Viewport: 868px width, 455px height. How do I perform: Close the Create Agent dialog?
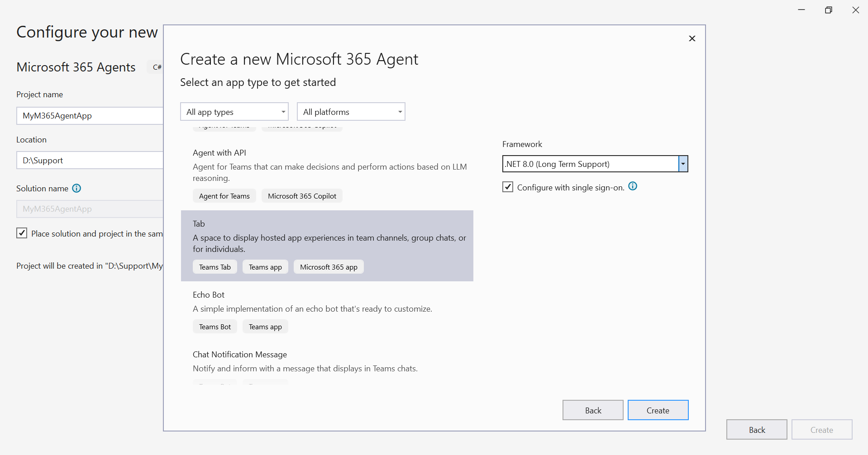point(692,38)
